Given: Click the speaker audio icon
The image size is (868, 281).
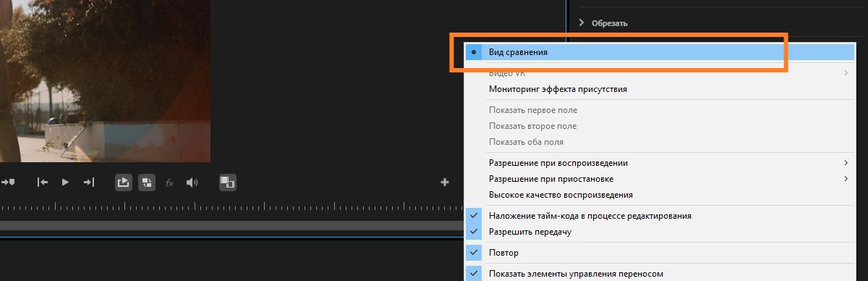Looking at the screenshot, I should [x=192, y=183].
